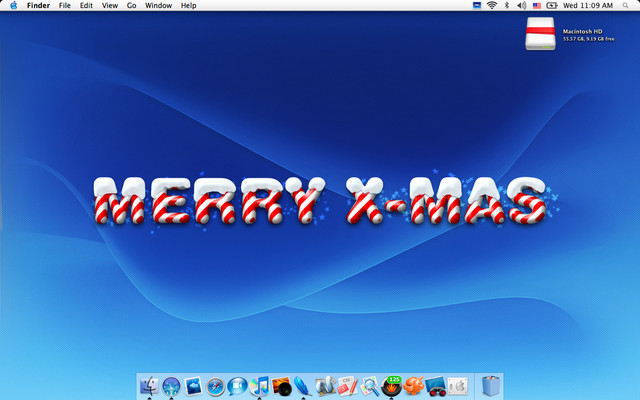Open the binoculars screen-sharing Dock icon
This screenshot has height=400, width=640.
(x=436, y=386)
